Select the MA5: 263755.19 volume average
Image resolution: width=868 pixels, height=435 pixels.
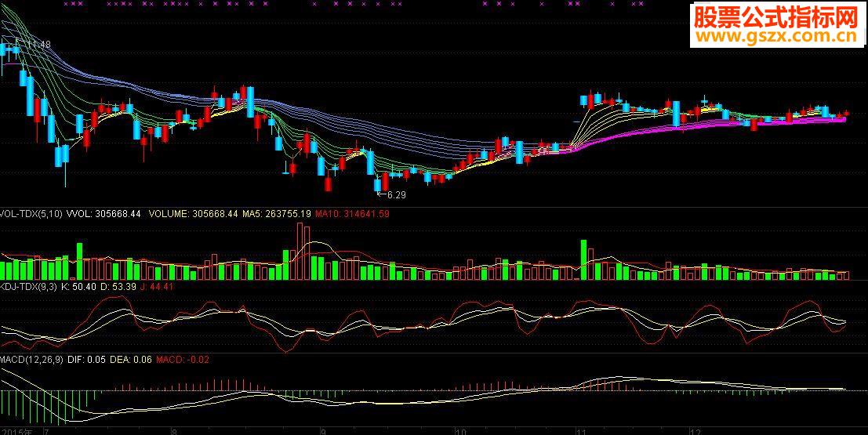coord(277,213)
